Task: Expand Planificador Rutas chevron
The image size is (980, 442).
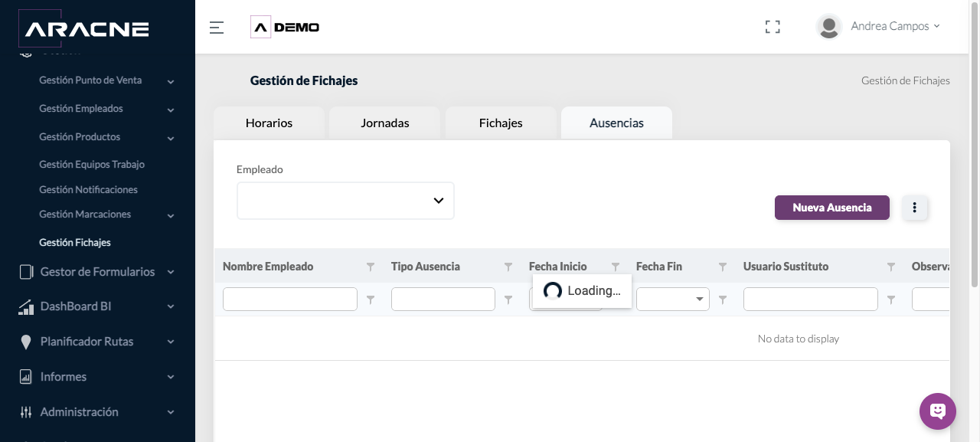Action: click(x=171, y=342)
